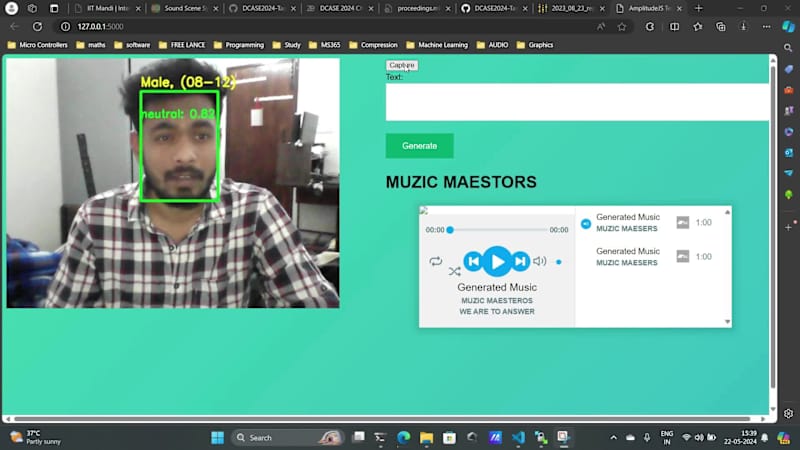Open the browser profile icon
The width and height of the screenshot is (800, 450).
(x=11, y=8)
